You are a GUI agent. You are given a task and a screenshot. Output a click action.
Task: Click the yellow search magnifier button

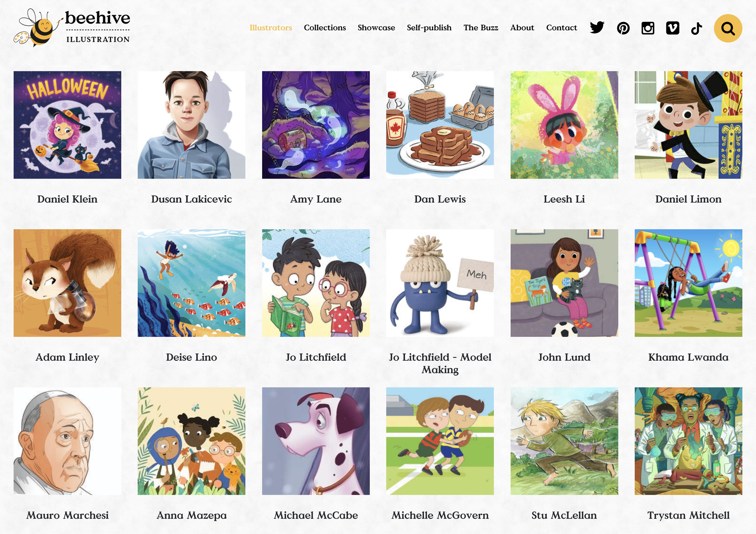coord(728,28)
